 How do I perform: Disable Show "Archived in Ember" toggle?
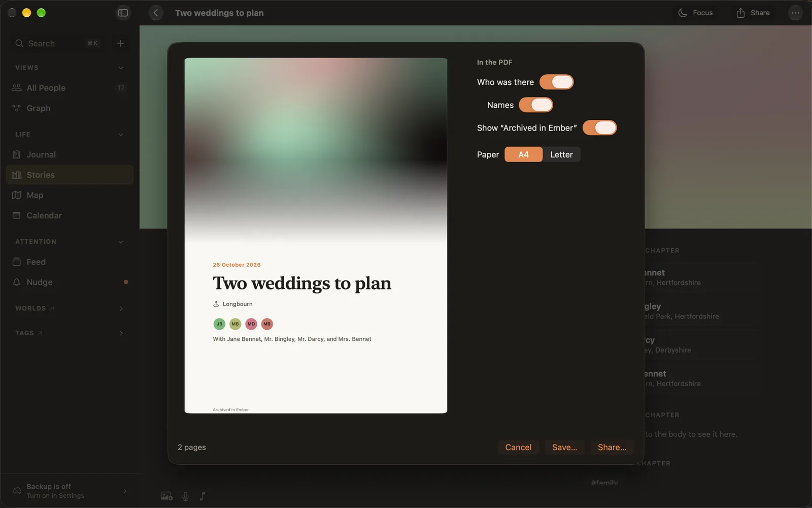click(599, 128)
